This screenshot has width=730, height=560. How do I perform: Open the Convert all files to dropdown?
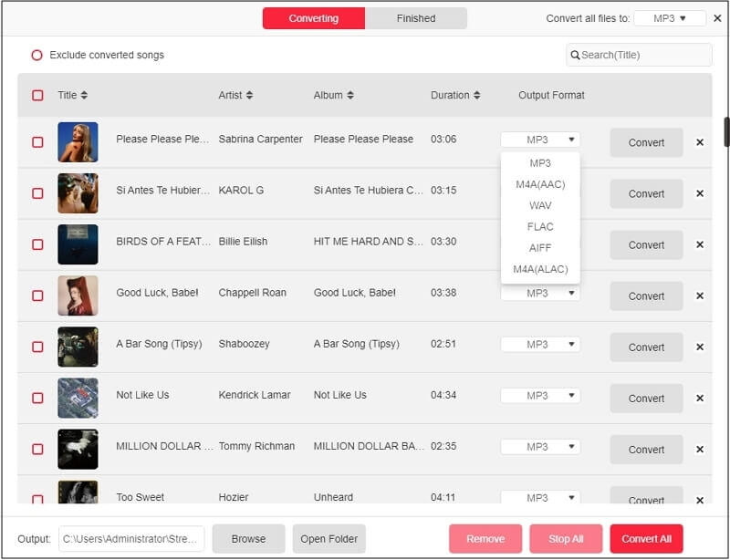point(669,18)
